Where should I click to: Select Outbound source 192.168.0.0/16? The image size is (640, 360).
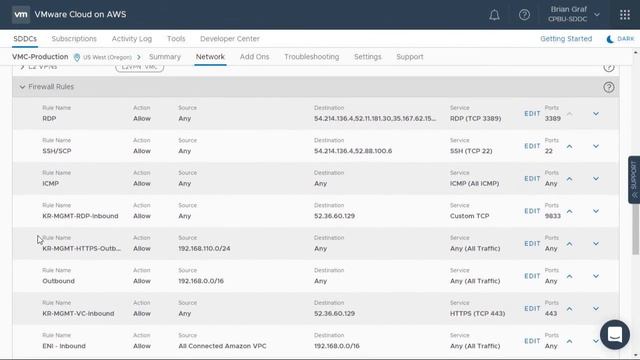pos(201,281)
